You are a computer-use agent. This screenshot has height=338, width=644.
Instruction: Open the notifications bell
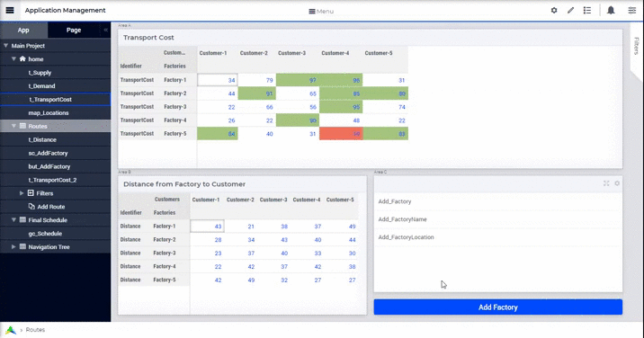point(611,10)
